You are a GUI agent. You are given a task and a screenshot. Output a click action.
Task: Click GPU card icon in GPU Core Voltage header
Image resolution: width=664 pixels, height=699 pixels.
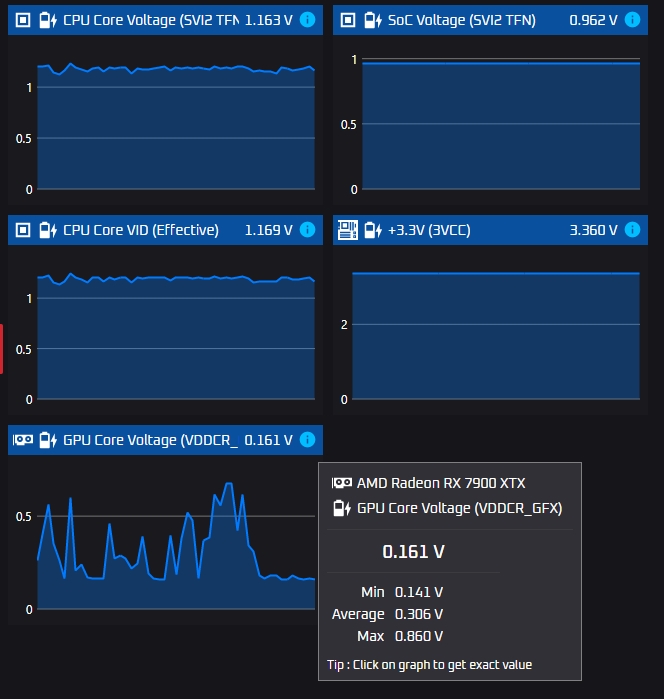point(23,440)
